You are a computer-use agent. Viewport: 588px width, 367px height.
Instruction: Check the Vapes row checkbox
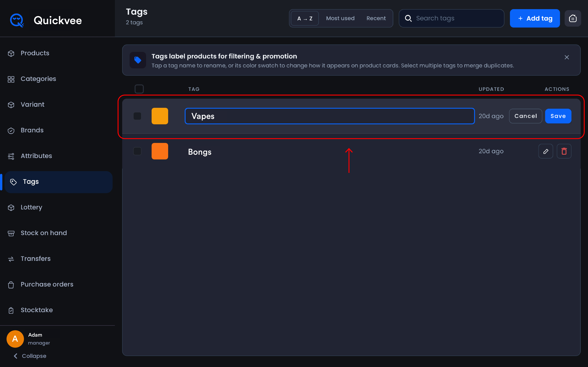click(137, 116)
